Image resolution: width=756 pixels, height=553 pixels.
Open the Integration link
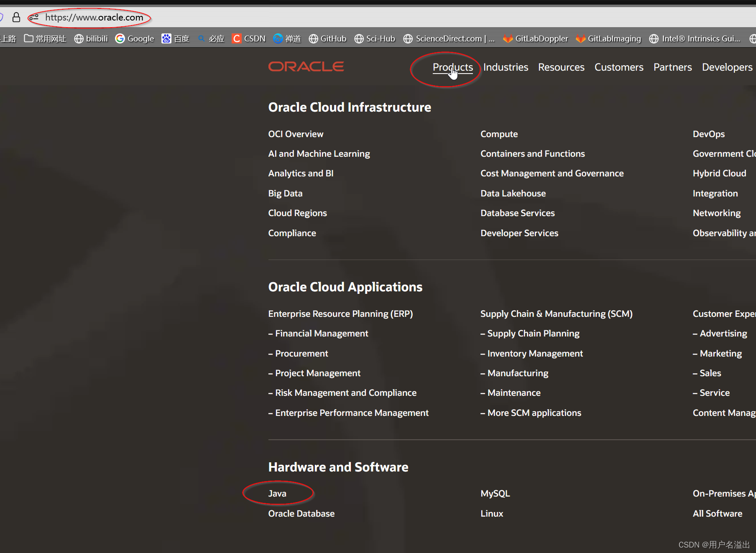coord(715,194)
